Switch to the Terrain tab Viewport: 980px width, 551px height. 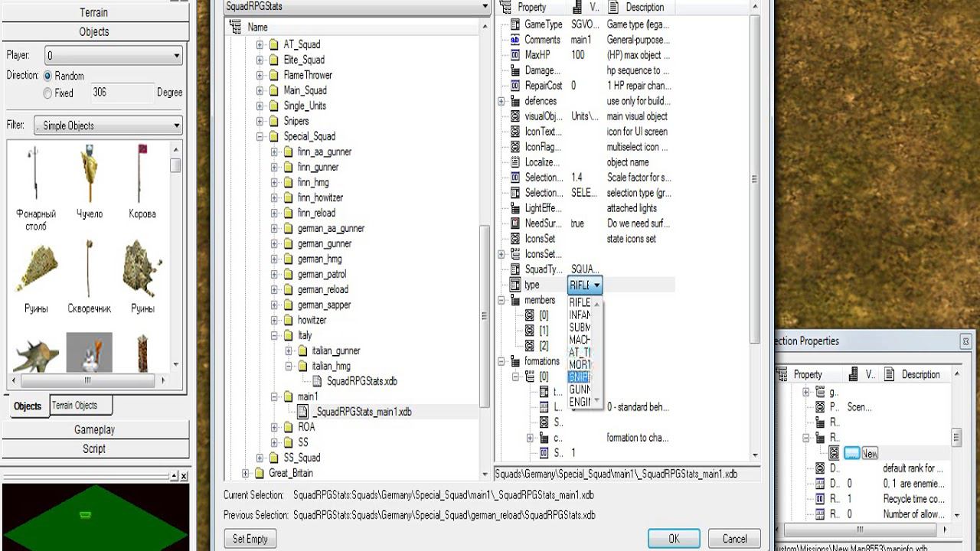click(x=94, y=12)
